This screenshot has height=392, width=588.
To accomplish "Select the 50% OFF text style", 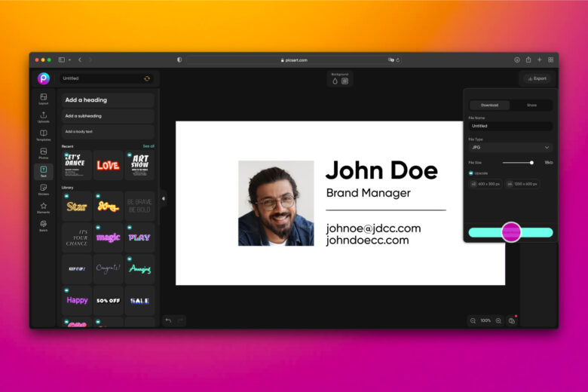I will [108, 301].
